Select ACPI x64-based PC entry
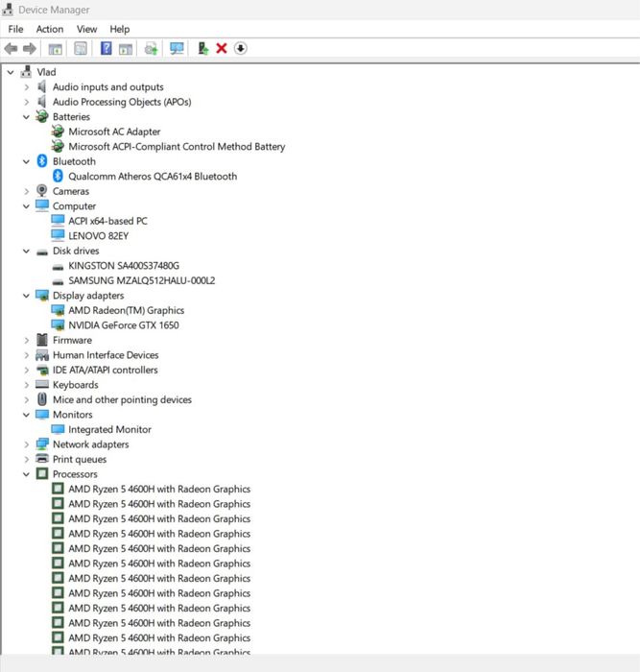The height and width of the screenshot is (672, 640). [x=108, y=221]
